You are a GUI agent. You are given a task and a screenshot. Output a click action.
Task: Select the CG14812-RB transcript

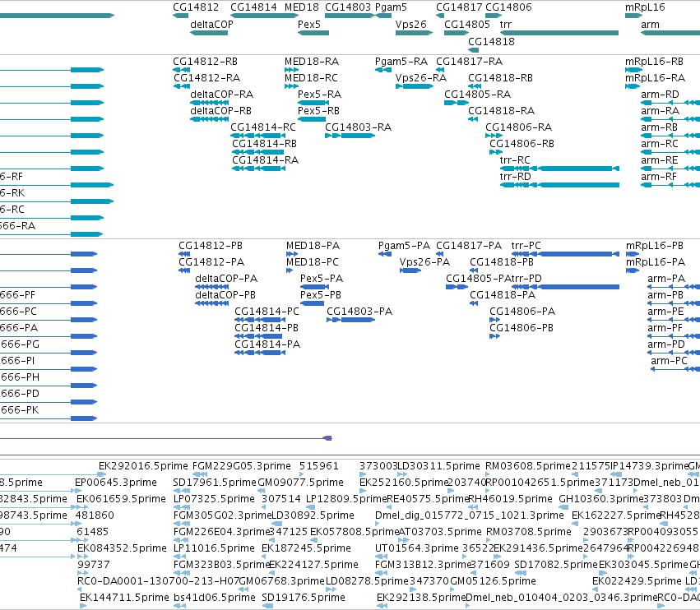181,70
